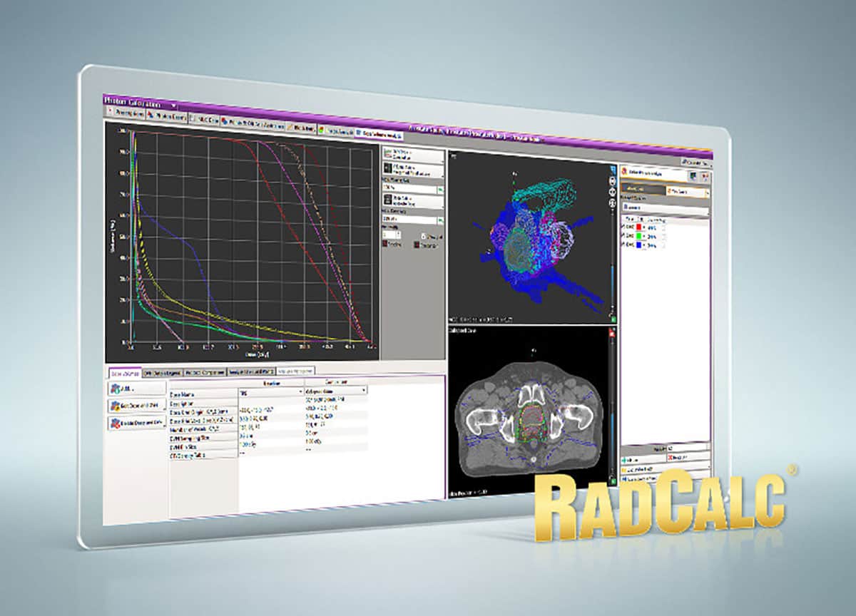Open the second tab in the lower panel

(x=163, y=372)
